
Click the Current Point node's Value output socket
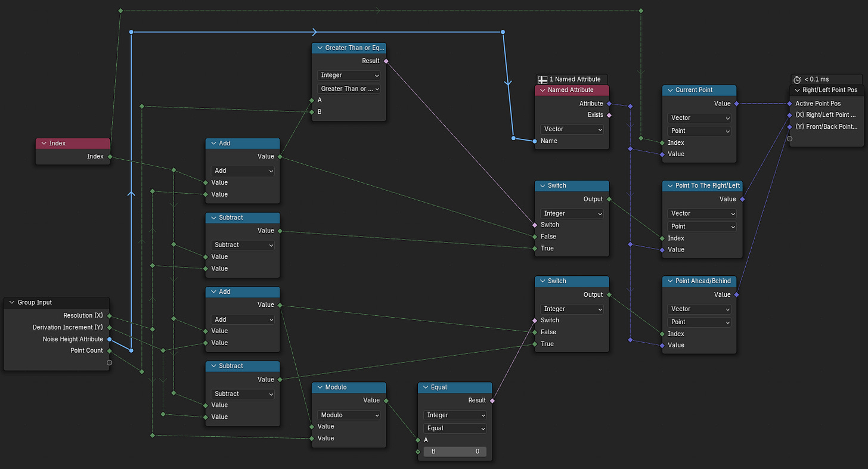pos(737,103)
